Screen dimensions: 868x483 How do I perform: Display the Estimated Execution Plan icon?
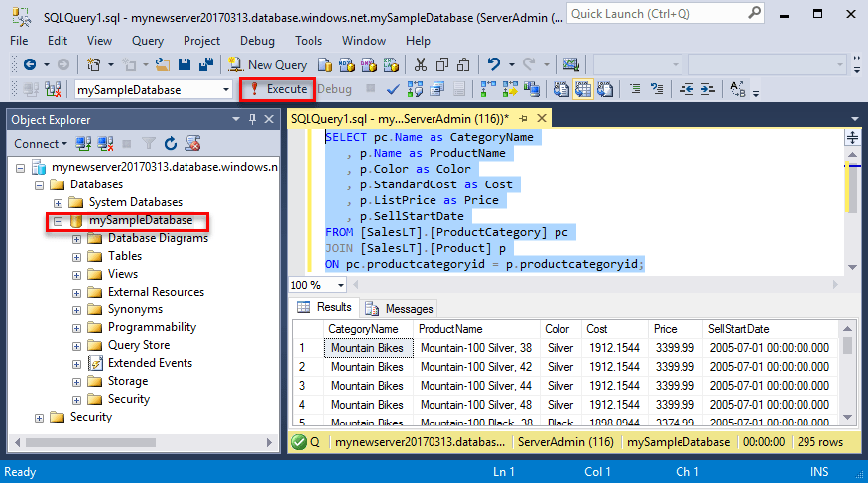pos(415,89)
